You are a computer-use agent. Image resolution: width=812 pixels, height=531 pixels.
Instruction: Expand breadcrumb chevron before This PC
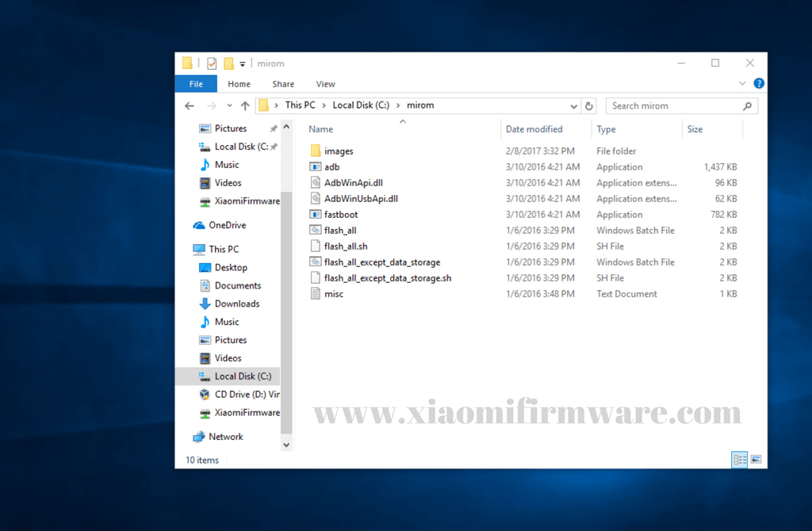coord(277,105)
